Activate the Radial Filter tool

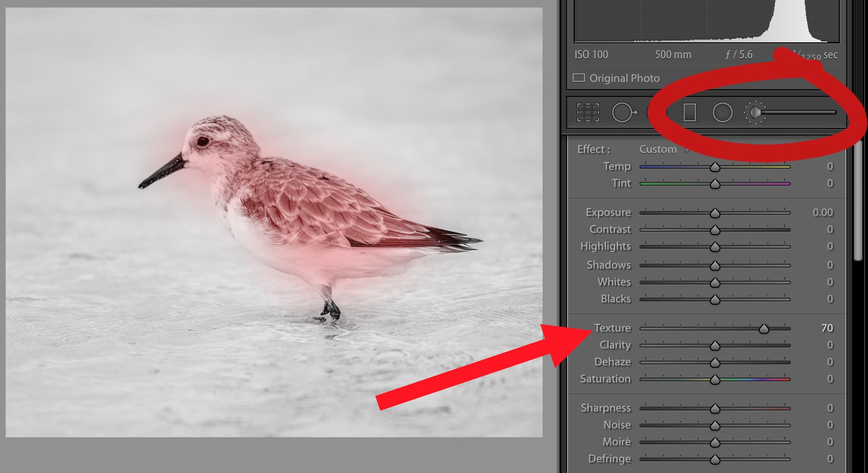click(x=722, y=113)
